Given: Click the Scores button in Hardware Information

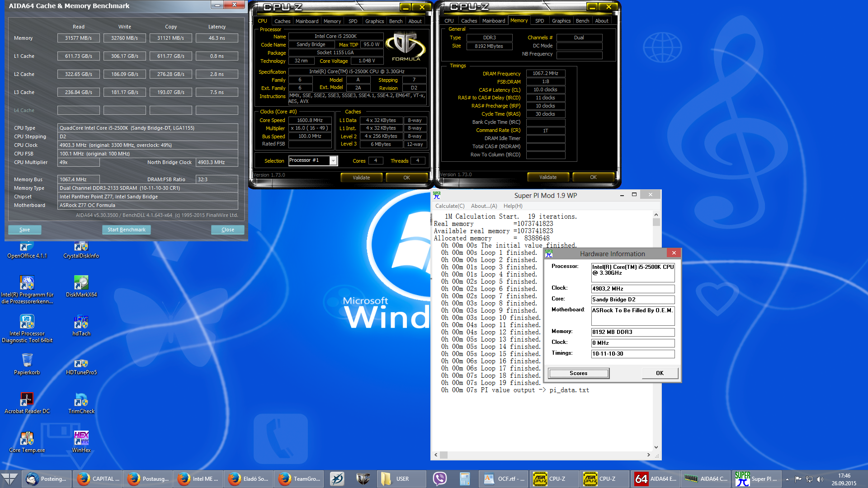Looking at the screenshot, I should (578, 373).
